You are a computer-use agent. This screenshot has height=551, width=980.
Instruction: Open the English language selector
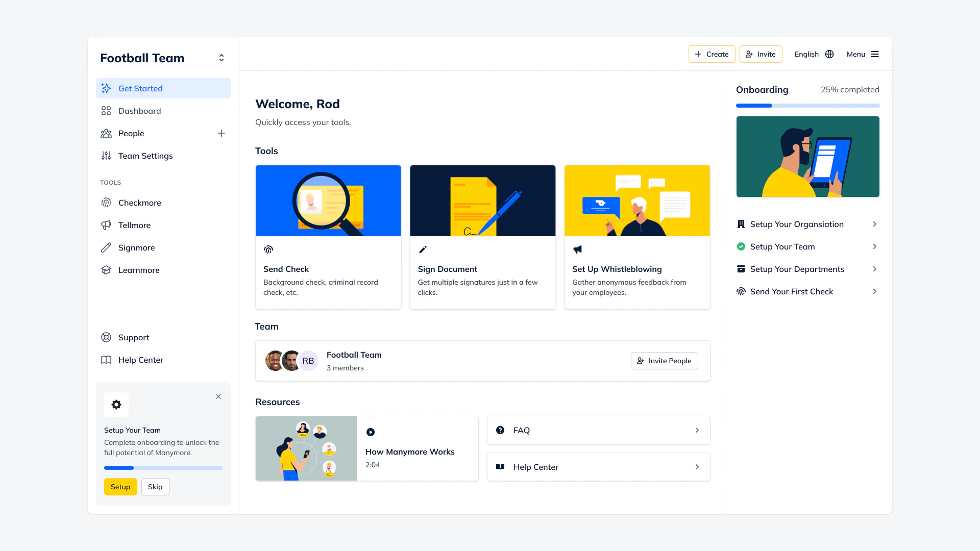[814, 54]
